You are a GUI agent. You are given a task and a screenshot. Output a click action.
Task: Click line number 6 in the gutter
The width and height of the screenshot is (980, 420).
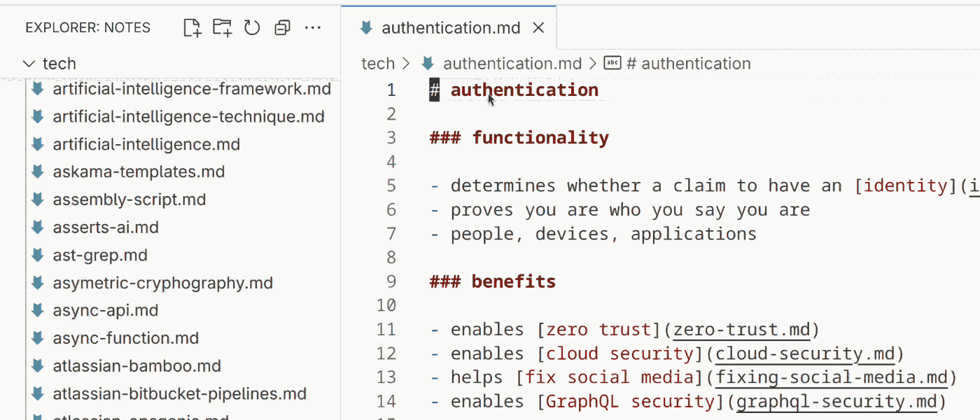(391, 210)
